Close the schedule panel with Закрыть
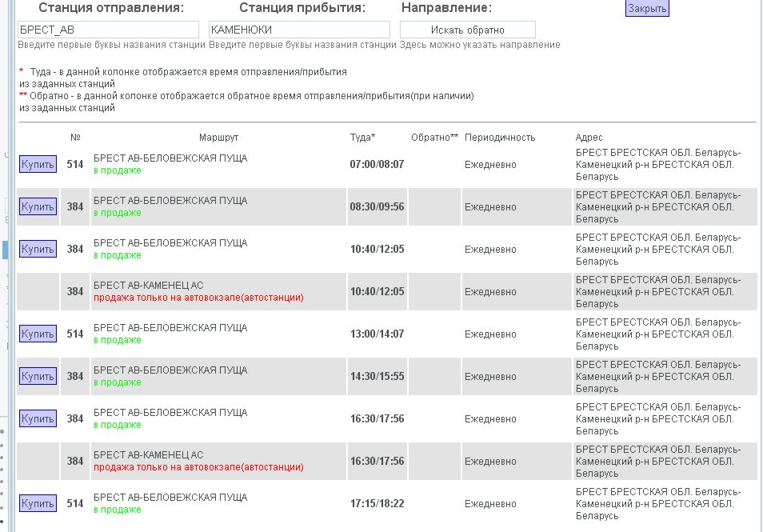This screenshot has height=532, width=763. pyautogui.click(x=647, y=8)
